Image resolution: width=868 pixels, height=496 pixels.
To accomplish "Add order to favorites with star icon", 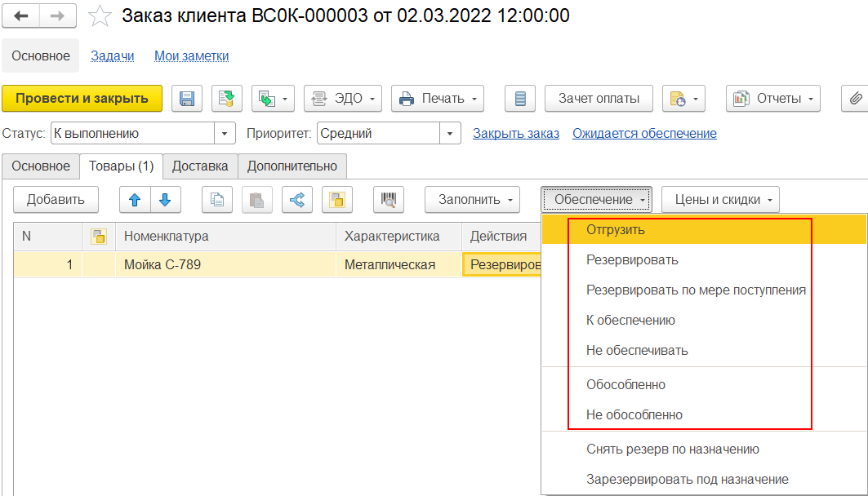I will pos(100,16).
